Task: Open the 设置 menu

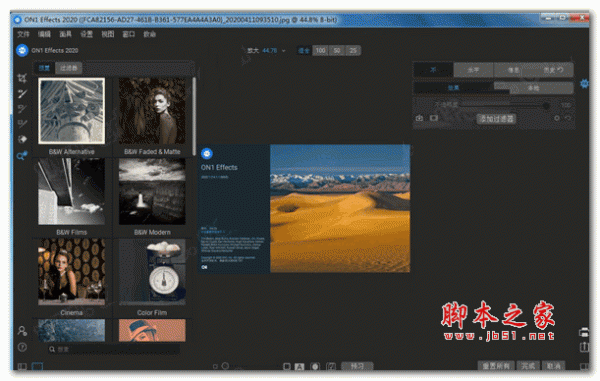Action: click(x=86, y=34)
